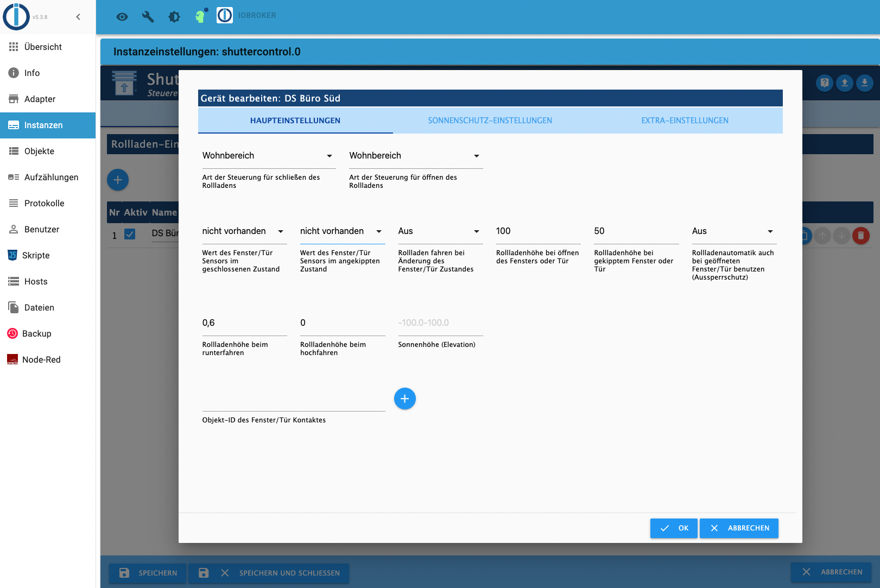Click the version label v5.3.8
Screen dimensions: 880x588
(x=40, y=17)
